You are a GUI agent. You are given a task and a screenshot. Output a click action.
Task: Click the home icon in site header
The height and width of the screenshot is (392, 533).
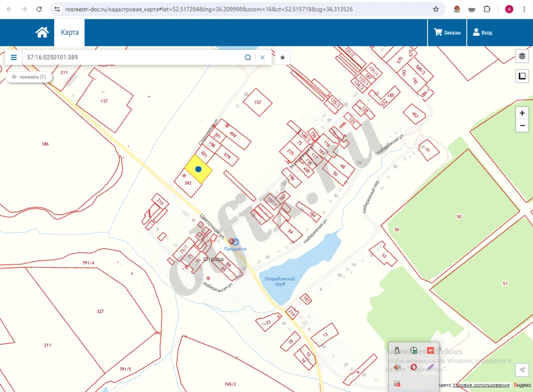42,32
